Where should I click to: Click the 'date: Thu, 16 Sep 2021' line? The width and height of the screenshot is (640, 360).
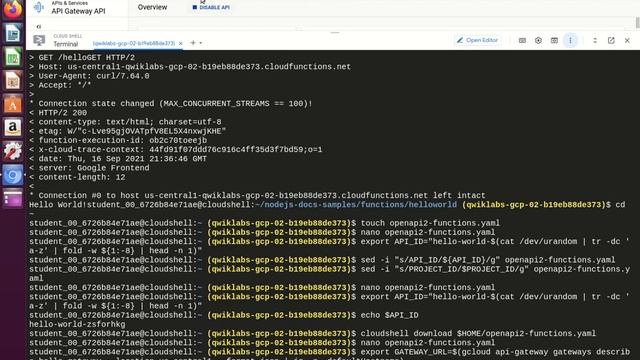[x=118, y=159]
